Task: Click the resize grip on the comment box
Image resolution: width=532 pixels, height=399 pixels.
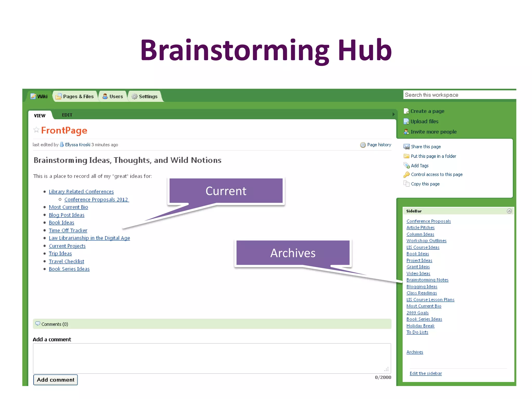Action: (387, 369)
